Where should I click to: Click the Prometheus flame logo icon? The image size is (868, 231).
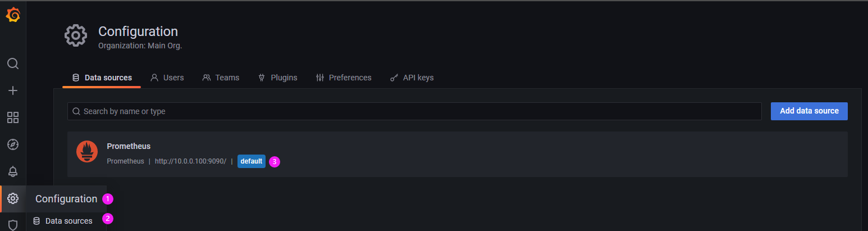pos(87,152)
